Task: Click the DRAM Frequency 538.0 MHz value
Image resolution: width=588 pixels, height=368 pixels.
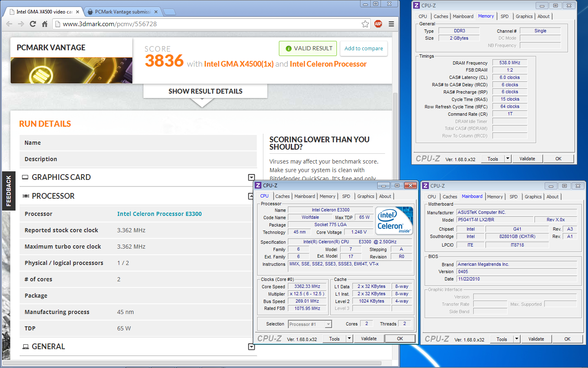Action: coord(510,63)
